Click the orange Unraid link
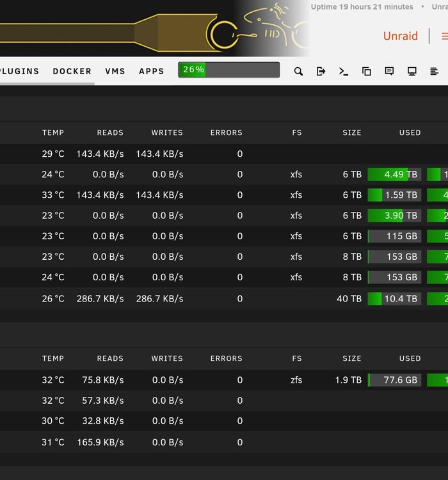The image size is (448, 480). (401, 36)
